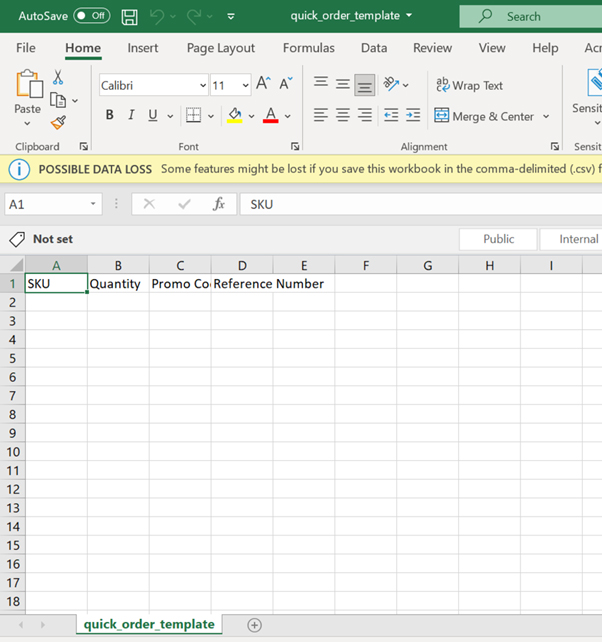Click the Wrap Text button
The height and width of the screenshot is (642, 602).
tap(469, 85)
